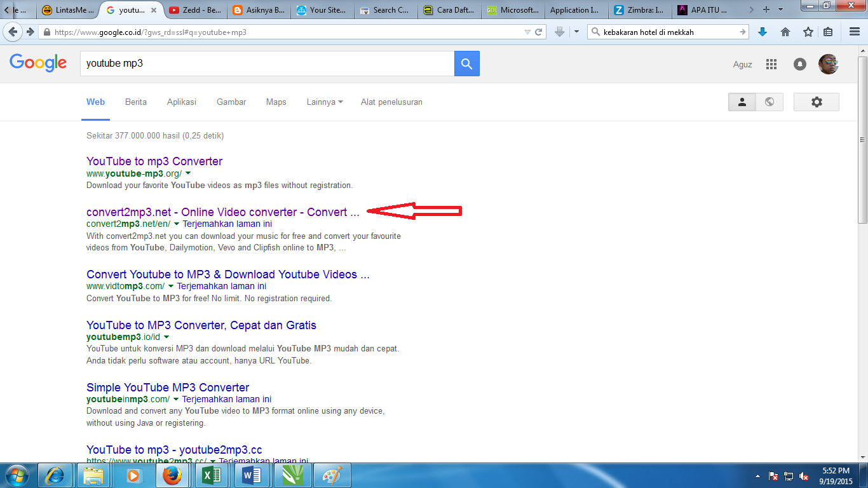The image size is (868, 488).
Task: List all tabs dropdown arrow
Action: click(x=781, y=10)
